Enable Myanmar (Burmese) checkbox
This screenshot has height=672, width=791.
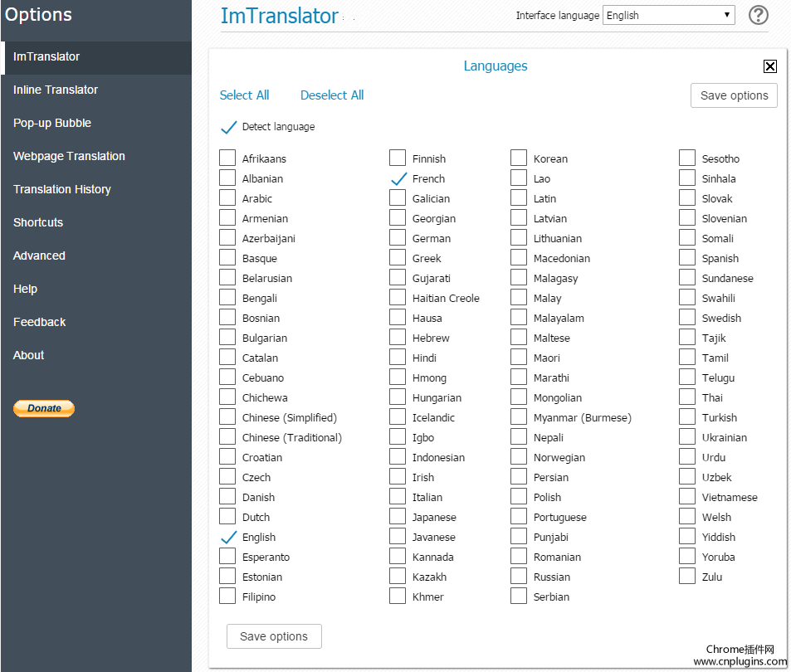(519, 416)
